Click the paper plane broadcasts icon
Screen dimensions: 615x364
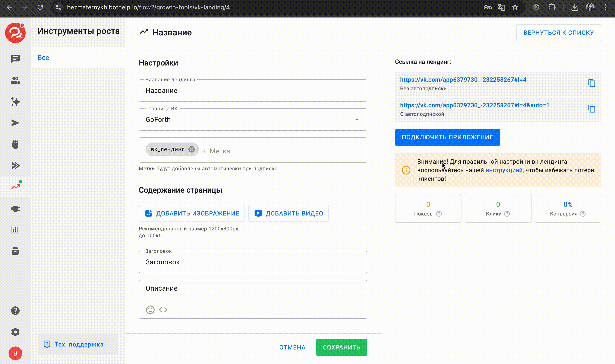(15, 123)
